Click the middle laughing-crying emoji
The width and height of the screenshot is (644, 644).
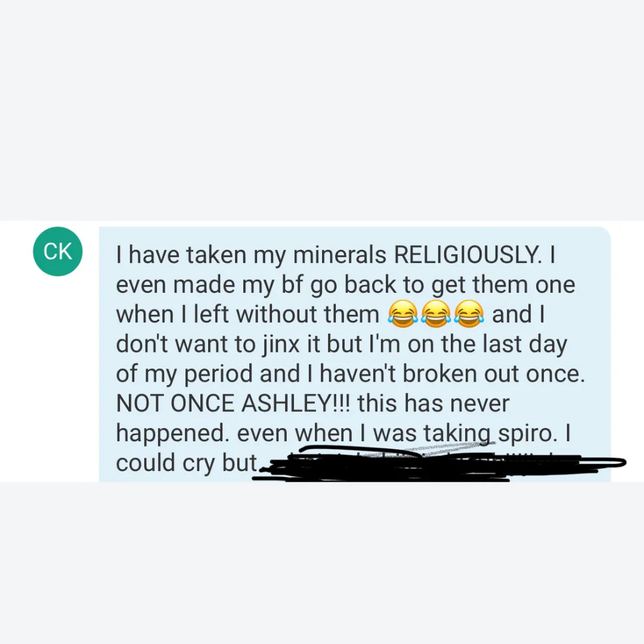click(x=436, y=314)
